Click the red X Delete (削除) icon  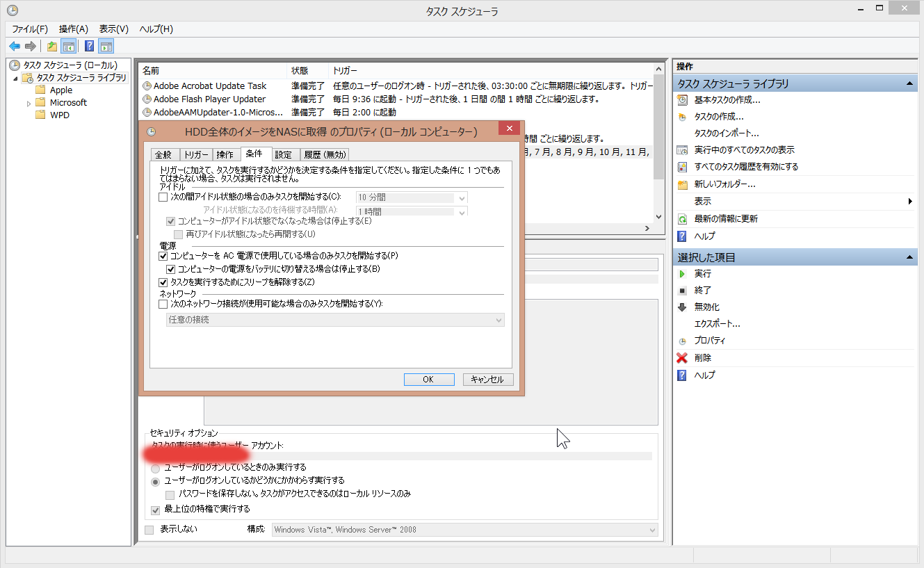[683, 358]
